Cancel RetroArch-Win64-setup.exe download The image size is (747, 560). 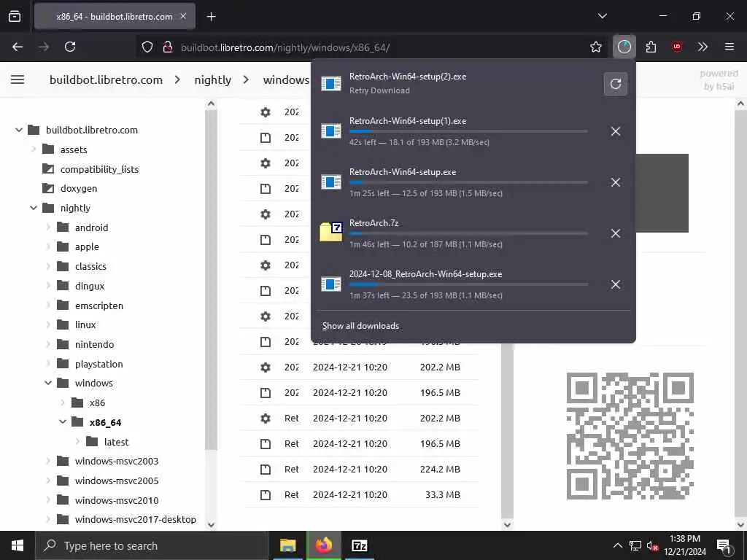pos(616,182)
